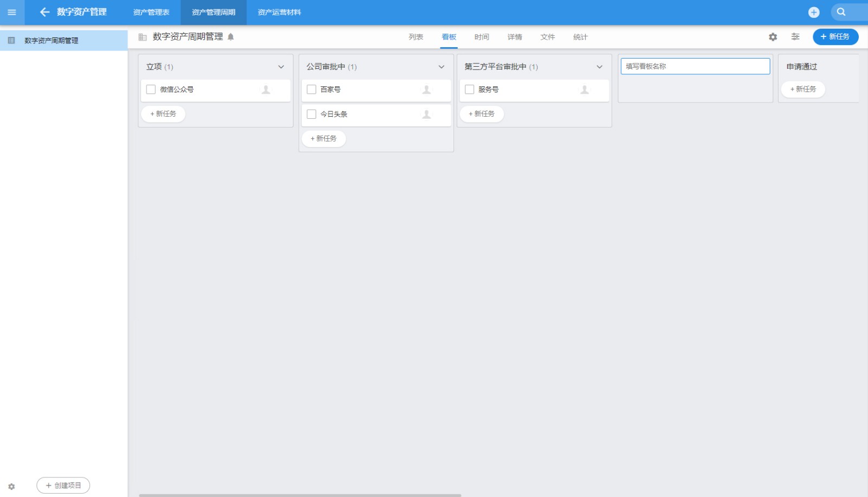Click list icon in sidebar 数字资产周期管理 item
Viewport: 868px width, 497px height.
click(11, 40)
